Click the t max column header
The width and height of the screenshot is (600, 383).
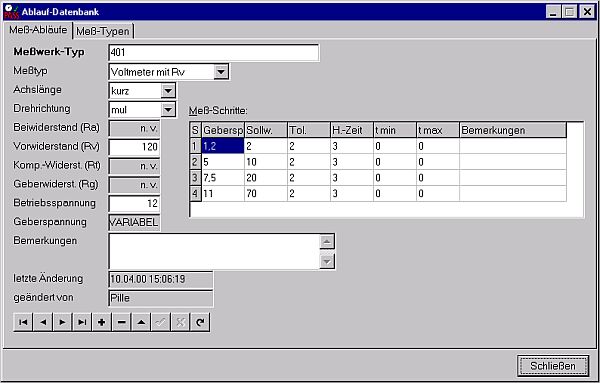click(x=438, y=130)
